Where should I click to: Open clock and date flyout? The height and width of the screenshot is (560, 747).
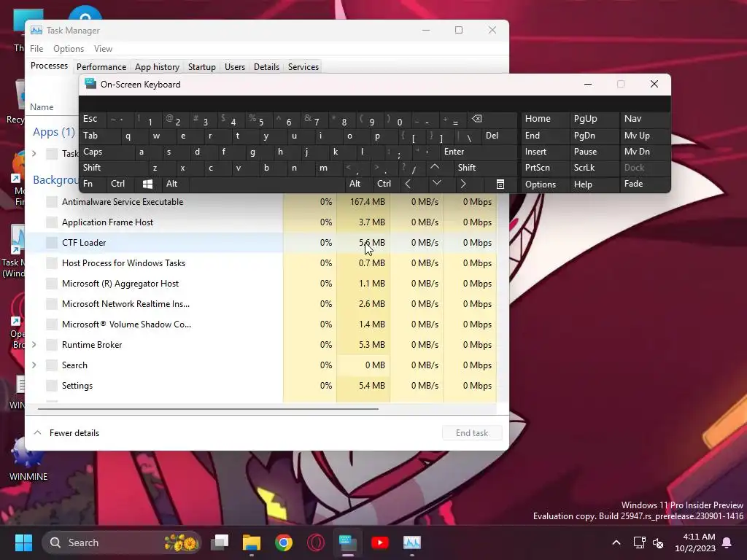point(695,542)
